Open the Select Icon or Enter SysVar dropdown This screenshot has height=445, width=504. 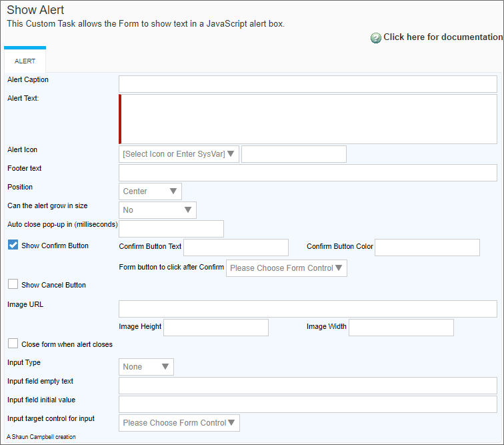179,154
